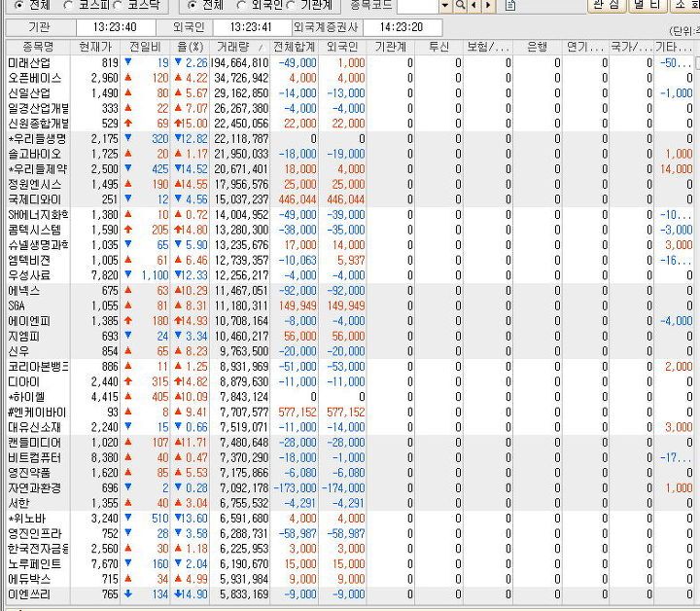The image size is (700, 611).
Task: Sort by 전일비 column header
Action: click(x=145, y=47)
